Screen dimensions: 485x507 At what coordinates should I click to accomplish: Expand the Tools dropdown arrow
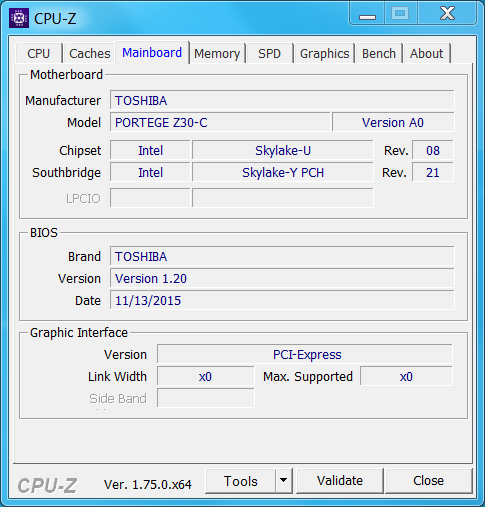284,481
